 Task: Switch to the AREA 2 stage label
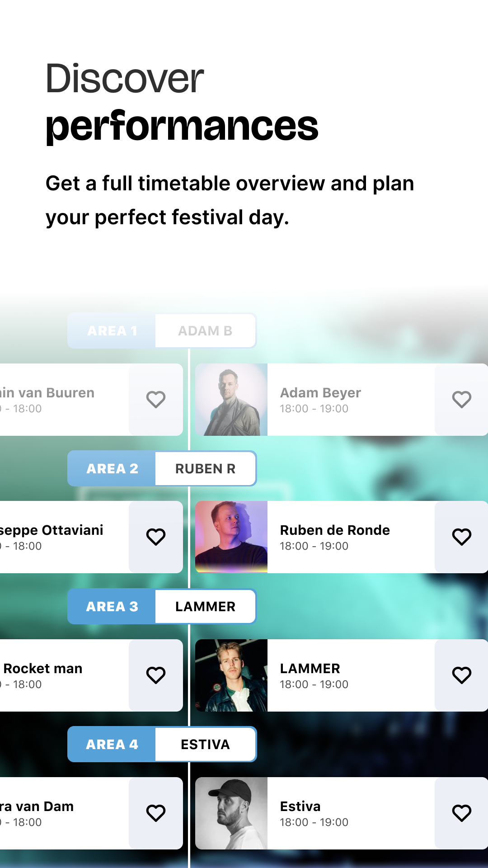coord(112,469)
